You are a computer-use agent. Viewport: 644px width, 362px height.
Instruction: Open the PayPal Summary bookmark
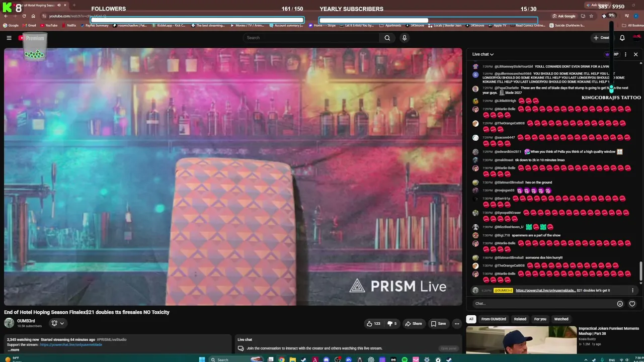coord(94,25)
